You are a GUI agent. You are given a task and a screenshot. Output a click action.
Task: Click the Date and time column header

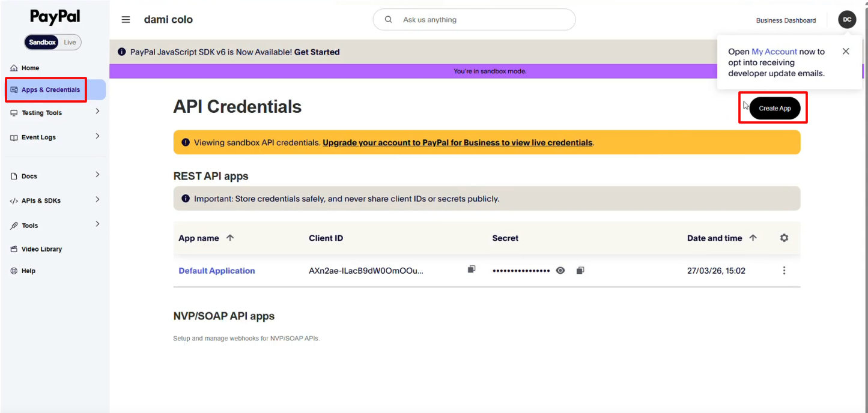click(715, 238)
